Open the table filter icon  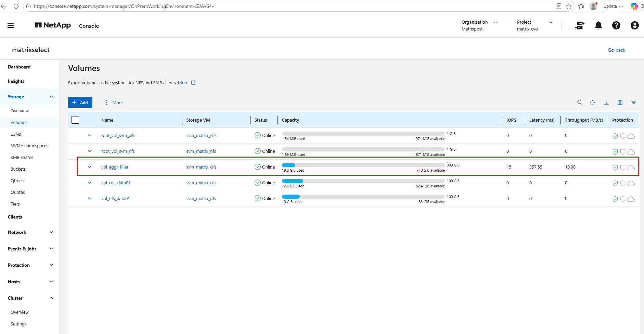(634, 102)
